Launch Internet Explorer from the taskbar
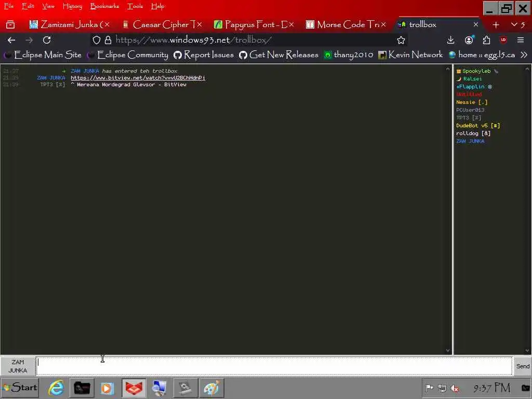The image size is (532, 399). [56, 388]
